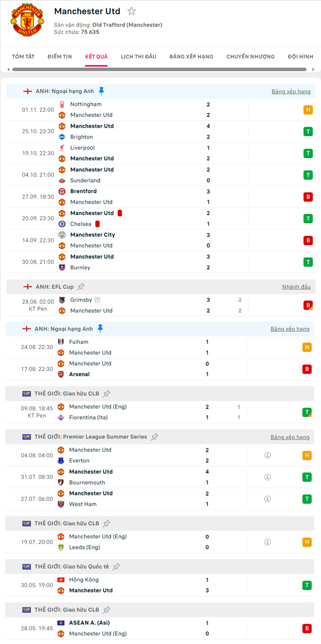Toggle the favorite star next to Manchester Utd
Image resolution: width=321 pixels, height=644 pixels.
click(x=131, y=11)
